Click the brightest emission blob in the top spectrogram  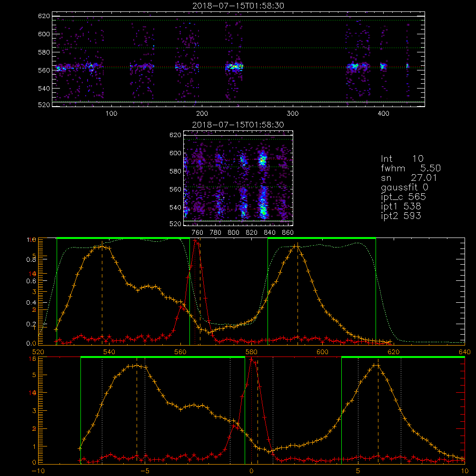tap(234, 67)
